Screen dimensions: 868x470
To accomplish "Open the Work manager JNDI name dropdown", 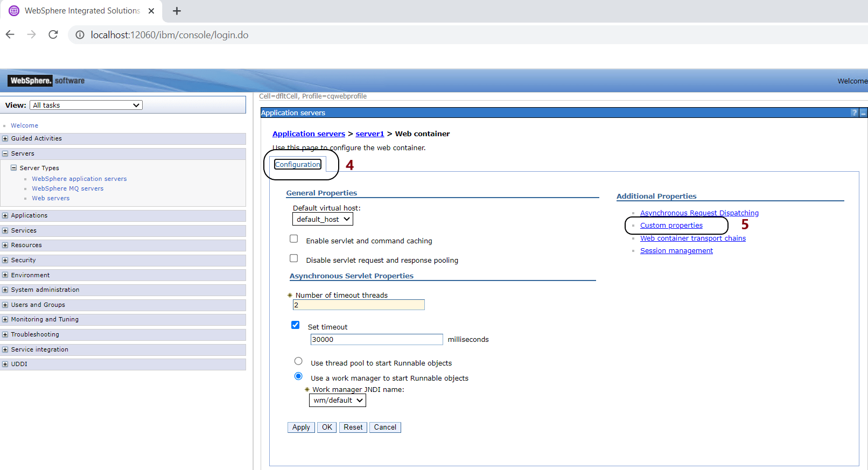I will pos(337,401).
